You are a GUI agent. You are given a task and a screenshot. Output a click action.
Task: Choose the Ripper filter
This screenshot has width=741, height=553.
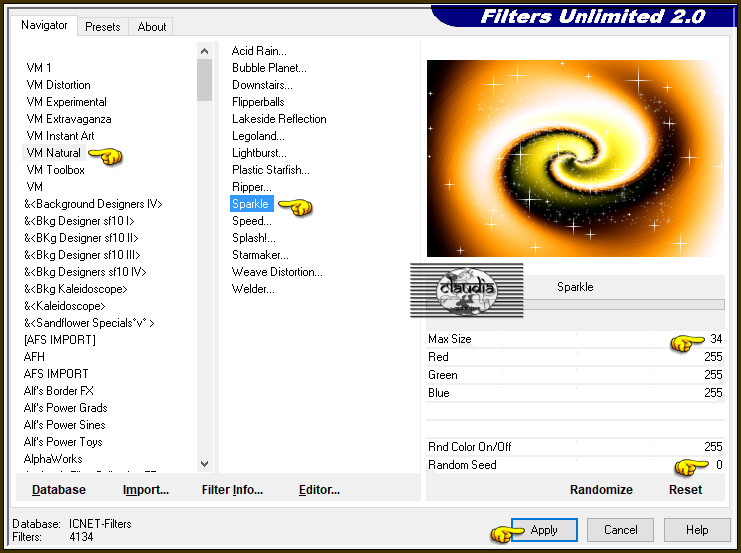(x=251, y=187)
